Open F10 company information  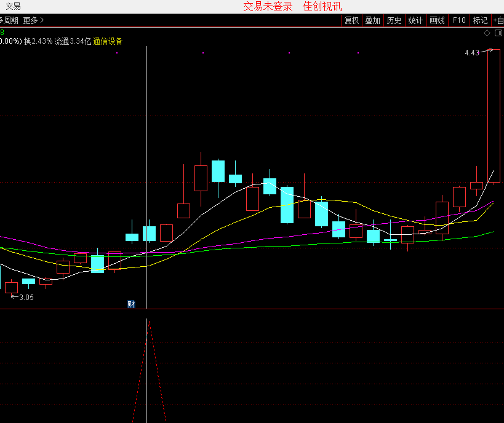point(459,20)
